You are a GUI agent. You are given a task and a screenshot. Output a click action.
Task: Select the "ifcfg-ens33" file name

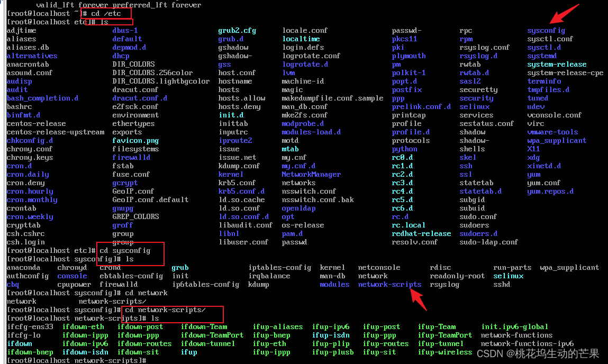click(x=30, y=327)
